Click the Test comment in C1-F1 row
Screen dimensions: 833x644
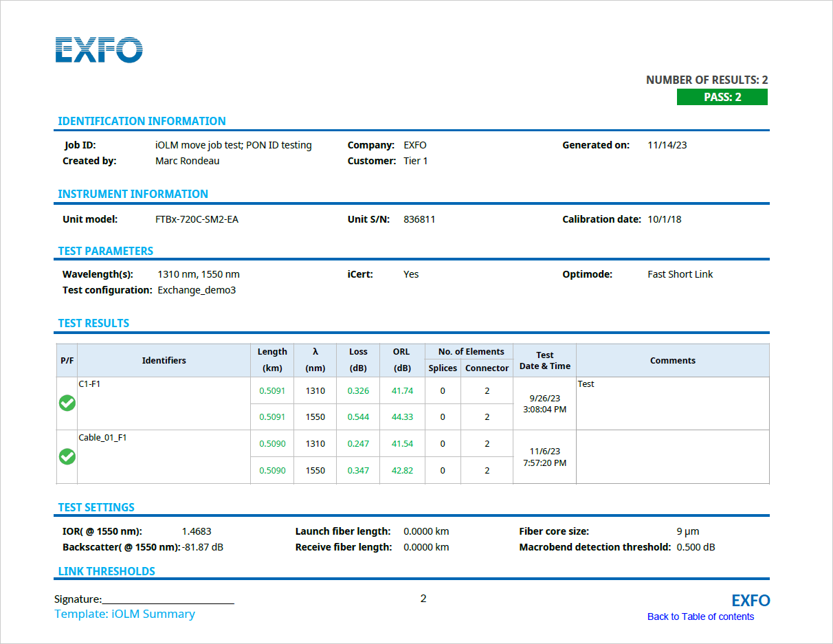[x=586, y=384]
